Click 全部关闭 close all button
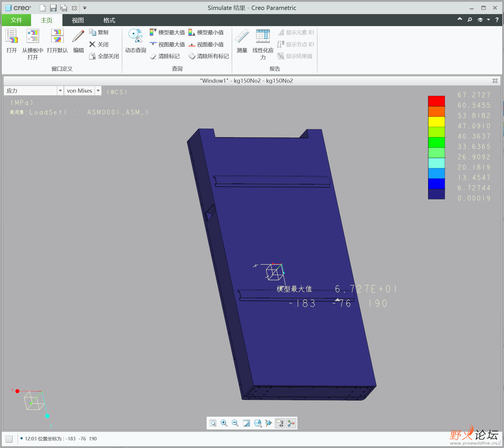The image size is (504, 448). coord(104,56)
